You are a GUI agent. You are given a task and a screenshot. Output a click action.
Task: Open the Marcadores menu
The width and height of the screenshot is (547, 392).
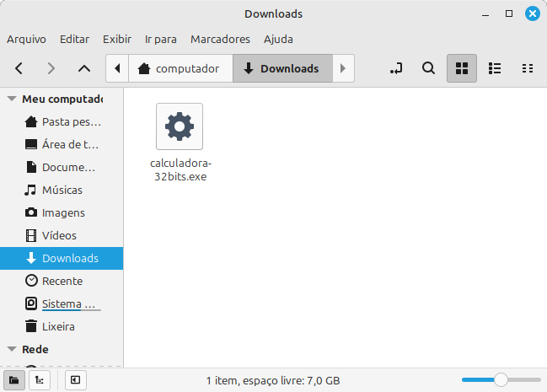pyautogui.click(x=220, y=39)
